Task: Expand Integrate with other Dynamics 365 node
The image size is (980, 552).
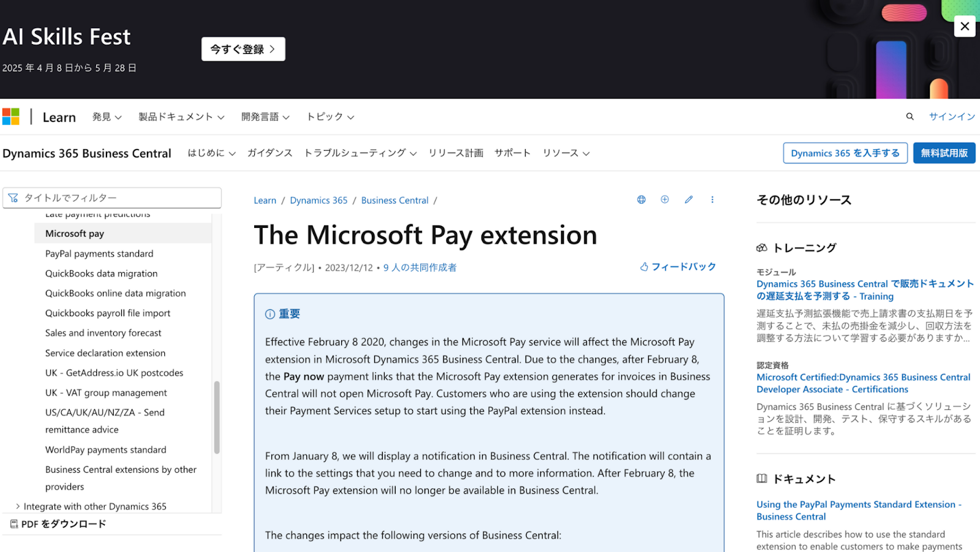Action: (18, 506)
